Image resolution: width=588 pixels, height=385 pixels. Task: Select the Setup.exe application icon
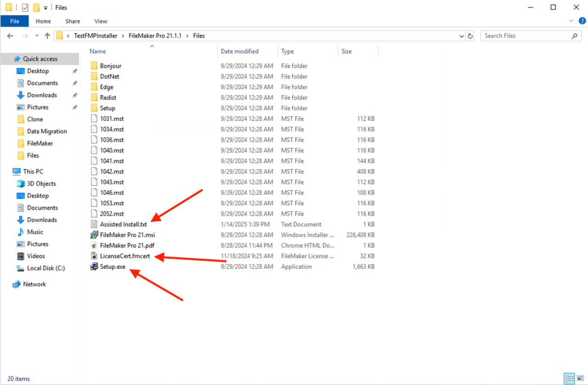(x=94, y=266)
